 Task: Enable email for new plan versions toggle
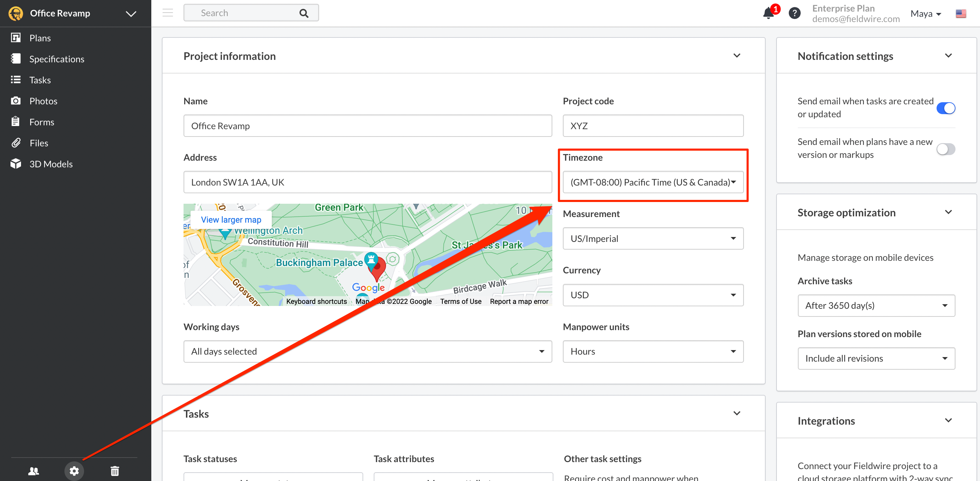pyautogui.click(x=945, y=149)
